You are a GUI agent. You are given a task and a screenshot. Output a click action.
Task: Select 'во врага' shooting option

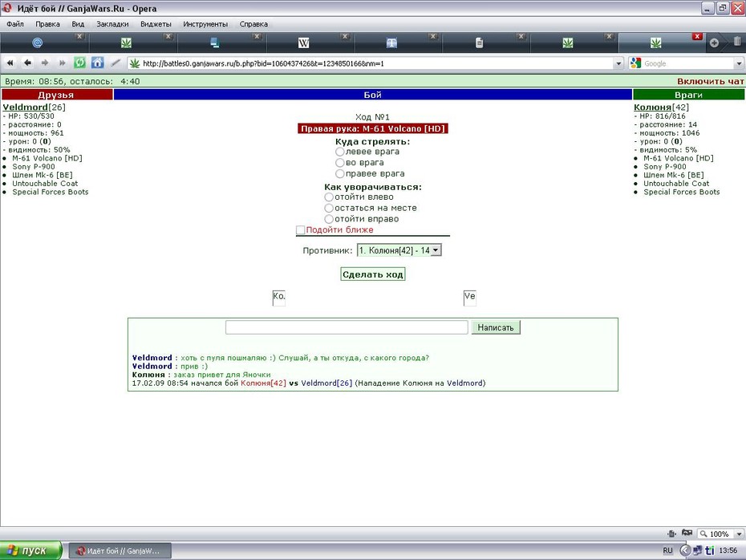pyautogui.click(x=339, y=163)
